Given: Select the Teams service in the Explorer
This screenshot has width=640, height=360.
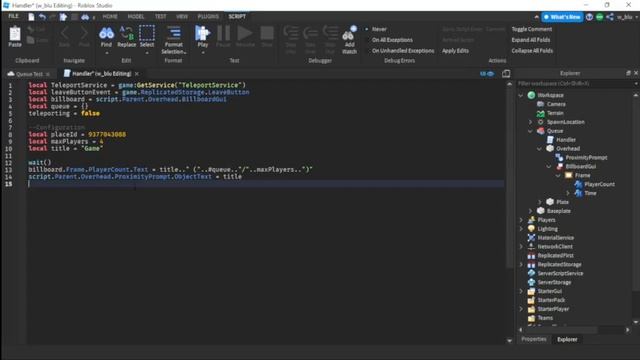Looking at the screenshot, I should (545, 318).
